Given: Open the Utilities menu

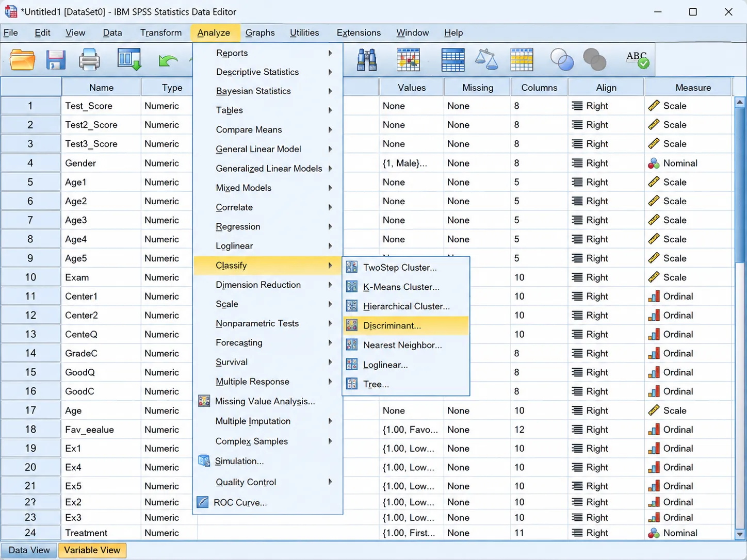Looking at the screenshot, I should point(304,32).
